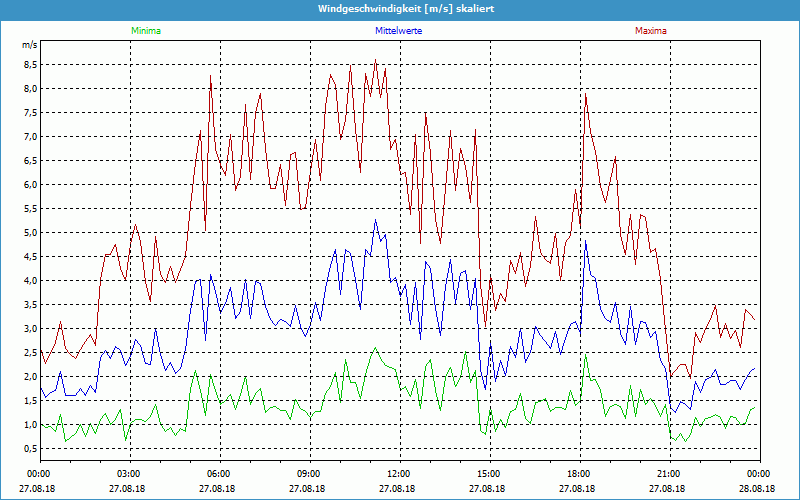This screenshot has height=500, width=800.
Task: Click the 0,5 y-axis value
Action: [30, 448]
